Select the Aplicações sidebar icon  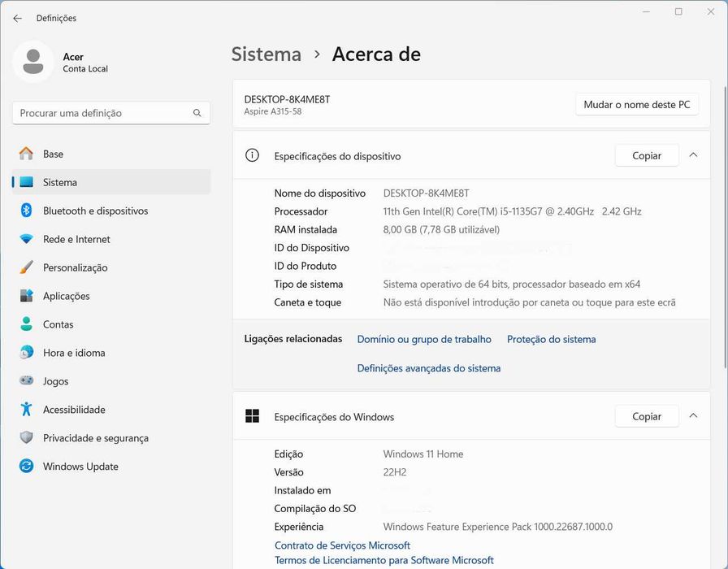pyautogui.click(x=26, y=296)
